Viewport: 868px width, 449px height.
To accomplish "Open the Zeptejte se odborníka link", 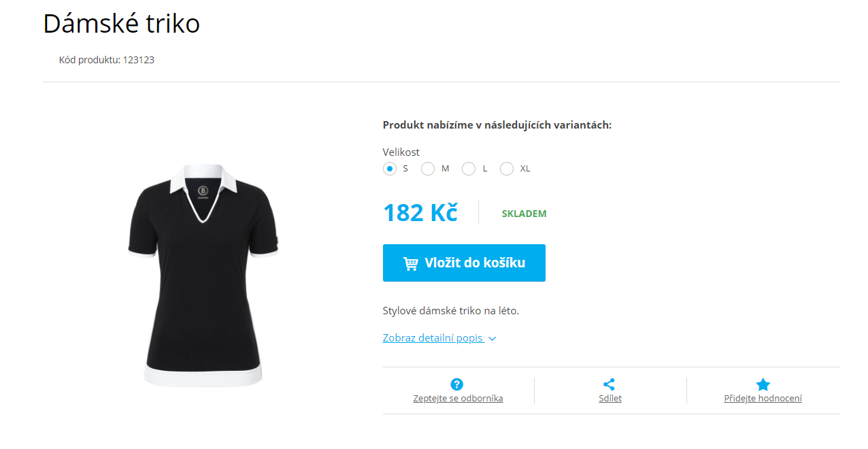I will (x=458, y=399).
